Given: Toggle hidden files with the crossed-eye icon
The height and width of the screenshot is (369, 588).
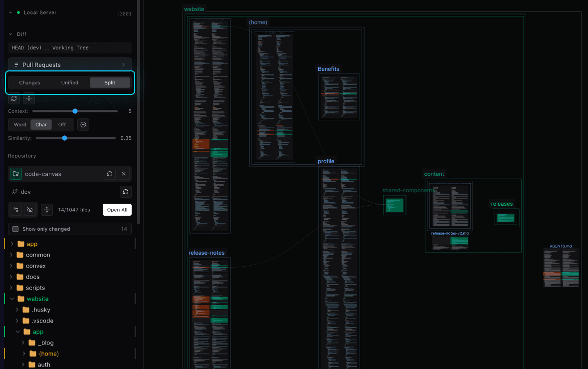Looking at the screenshot, I should (30, 210).
